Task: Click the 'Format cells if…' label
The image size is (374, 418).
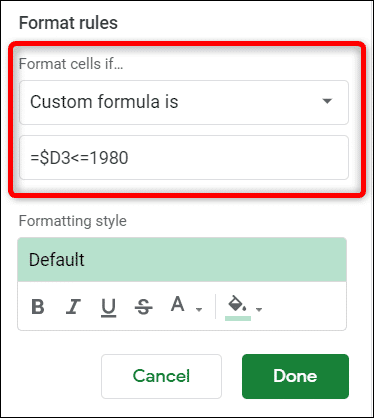Action: click(x=71, y=64)
